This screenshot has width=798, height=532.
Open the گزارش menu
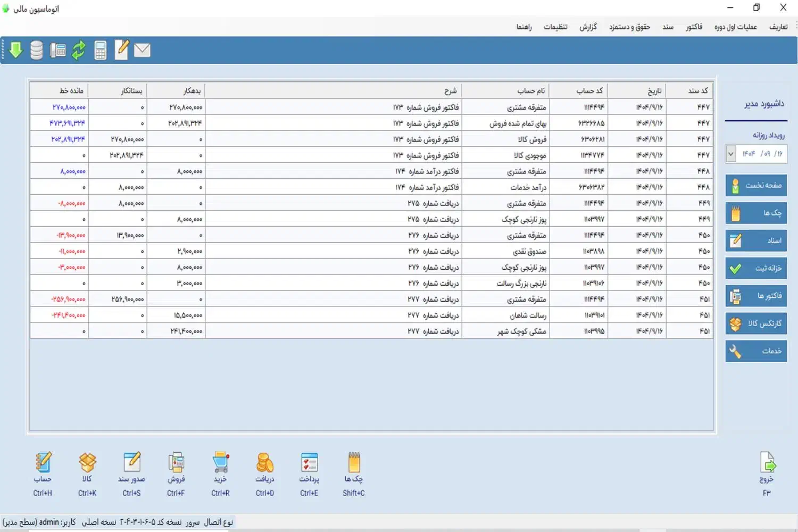(x=588, y=27)
